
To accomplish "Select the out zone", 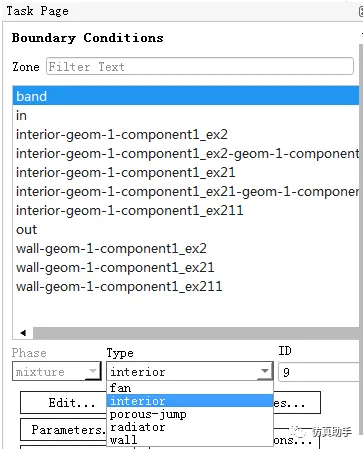I will click(186, 229).
